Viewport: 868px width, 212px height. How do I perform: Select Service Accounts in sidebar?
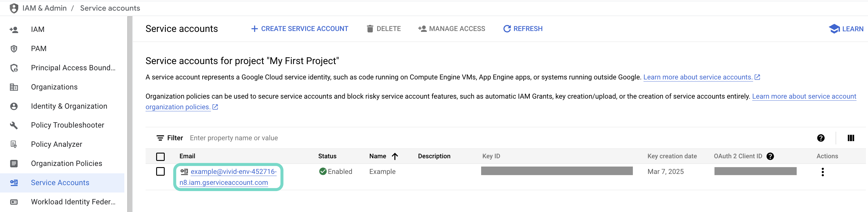click(62, 183)
